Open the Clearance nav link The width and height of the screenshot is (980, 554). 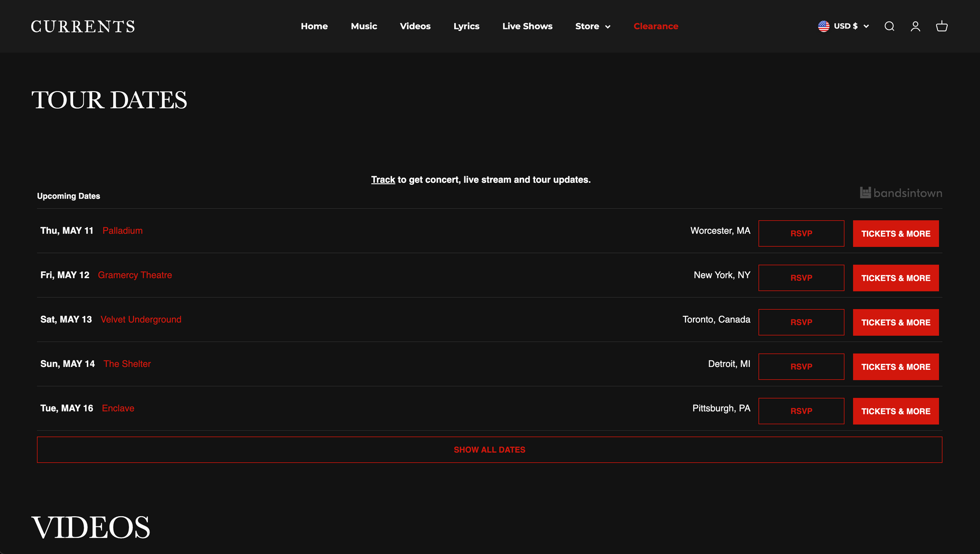656,26
